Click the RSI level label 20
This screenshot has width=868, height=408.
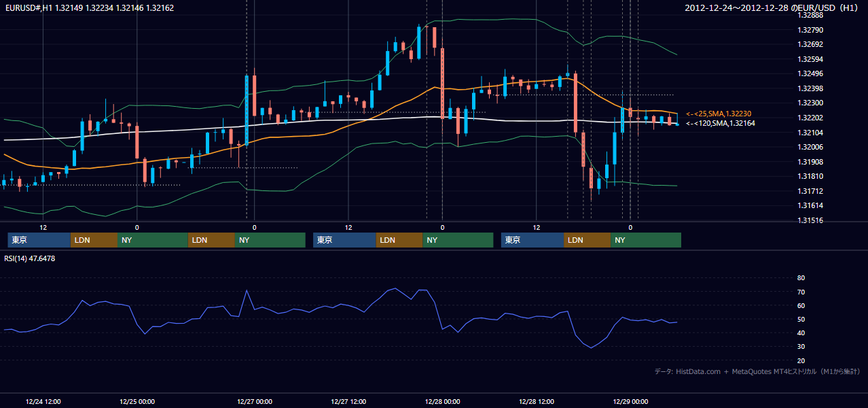(x=801, y=360)
